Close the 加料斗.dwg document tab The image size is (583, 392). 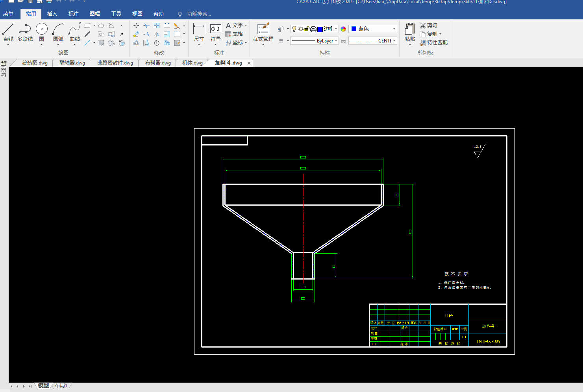[249, 63]
